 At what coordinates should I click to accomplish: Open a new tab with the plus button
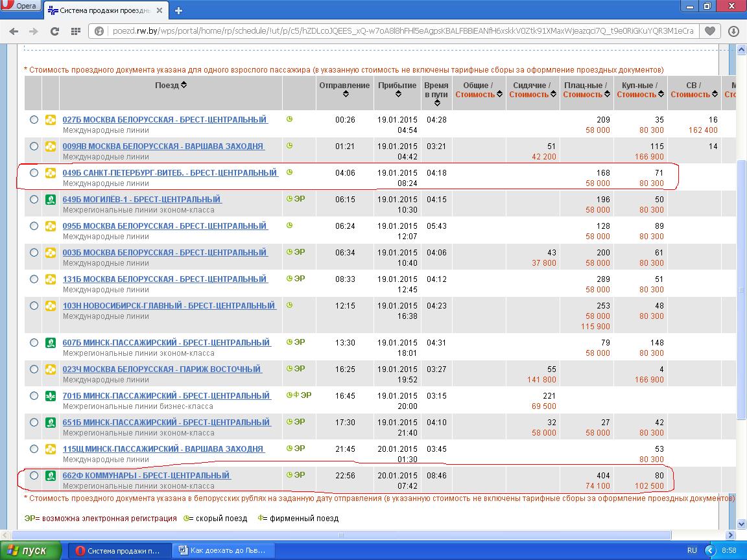[x=179, y=10]
